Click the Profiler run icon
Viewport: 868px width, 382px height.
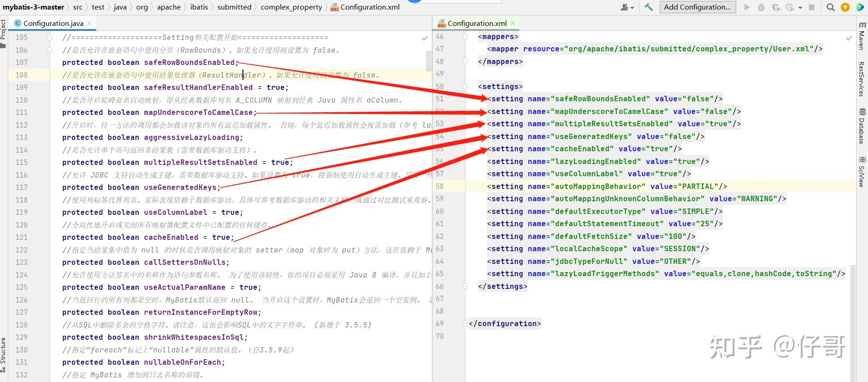pyautogui.click(x=790, y=7)
